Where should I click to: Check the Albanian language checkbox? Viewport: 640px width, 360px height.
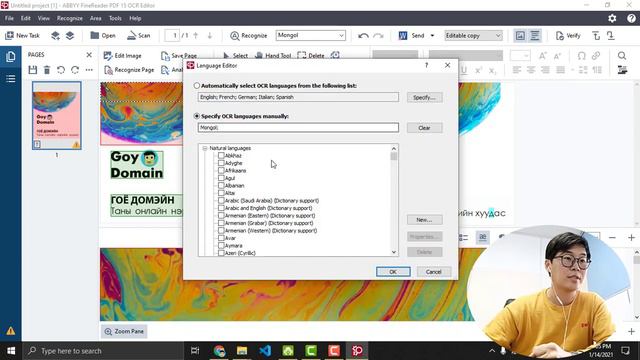(x=221, y=185)
